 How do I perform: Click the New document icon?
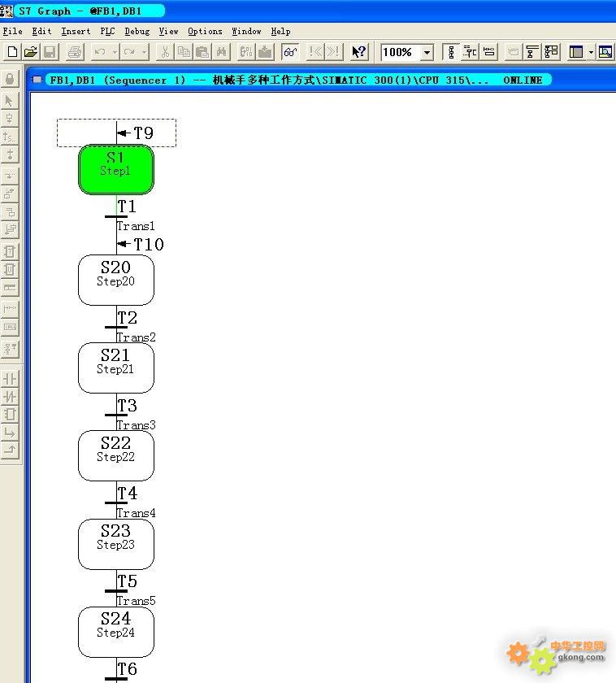click(12, 52)
